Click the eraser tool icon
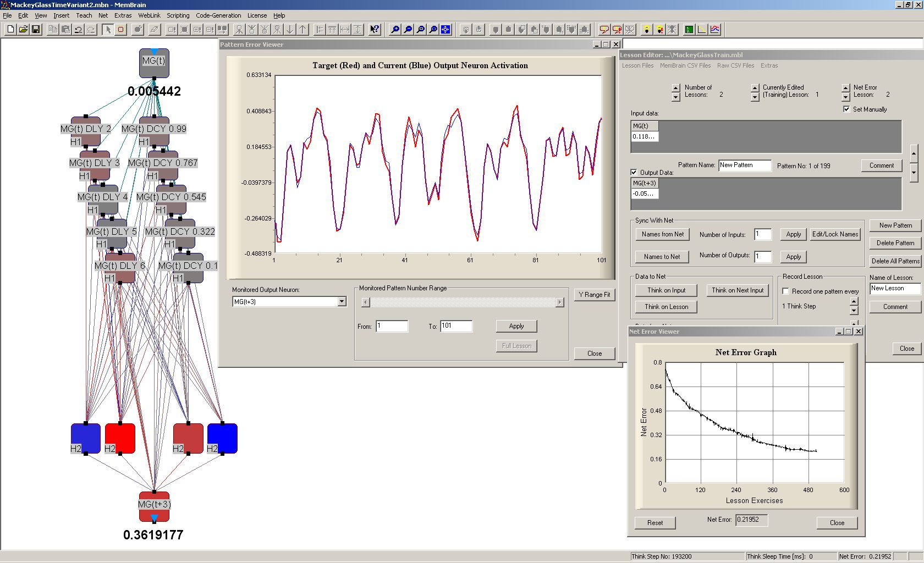This screenshot has width=924, height=563. tap(155, 30)
